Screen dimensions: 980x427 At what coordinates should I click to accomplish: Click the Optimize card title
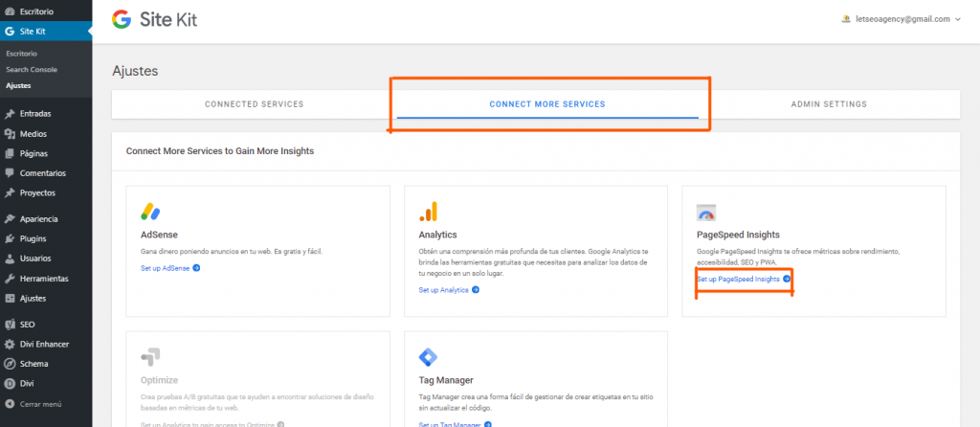pyautogui.click(x=160, y=380)
